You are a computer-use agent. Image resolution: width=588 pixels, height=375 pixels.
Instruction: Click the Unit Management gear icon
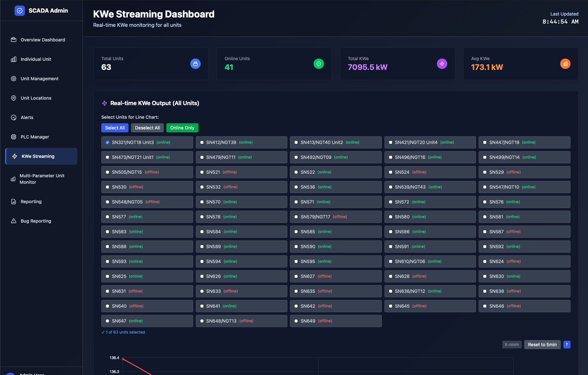(14, 79)
